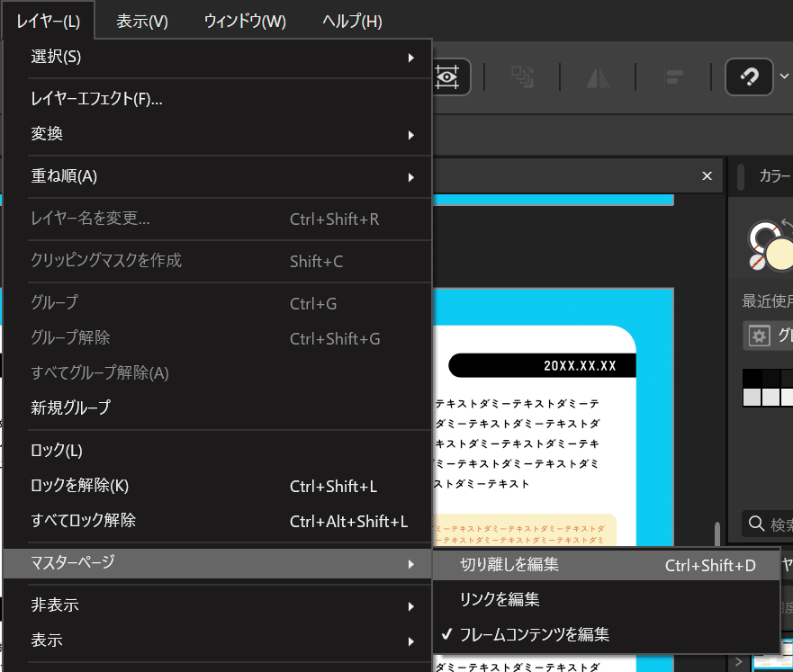Click the question mark help icon
The image size is (793, 672).
[749, 76]
